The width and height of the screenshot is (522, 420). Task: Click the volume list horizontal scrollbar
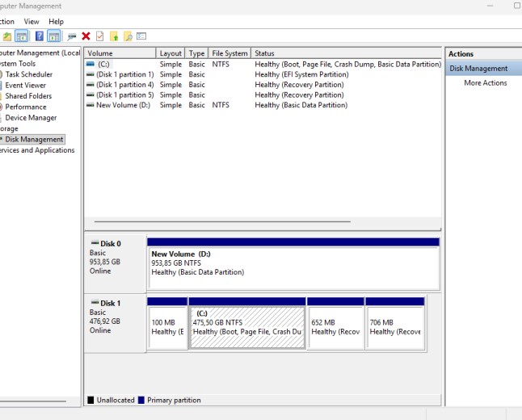[x=222, y=221]
